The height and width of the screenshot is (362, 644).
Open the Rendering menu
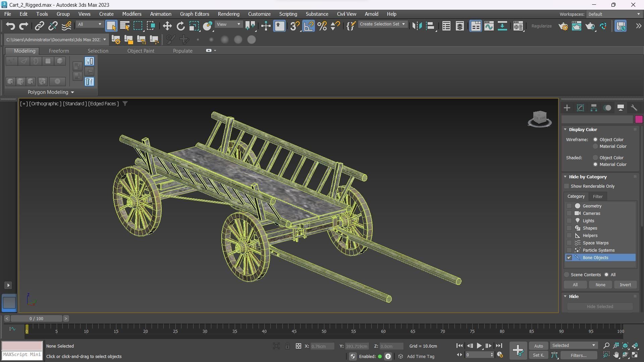pos(228,14)
